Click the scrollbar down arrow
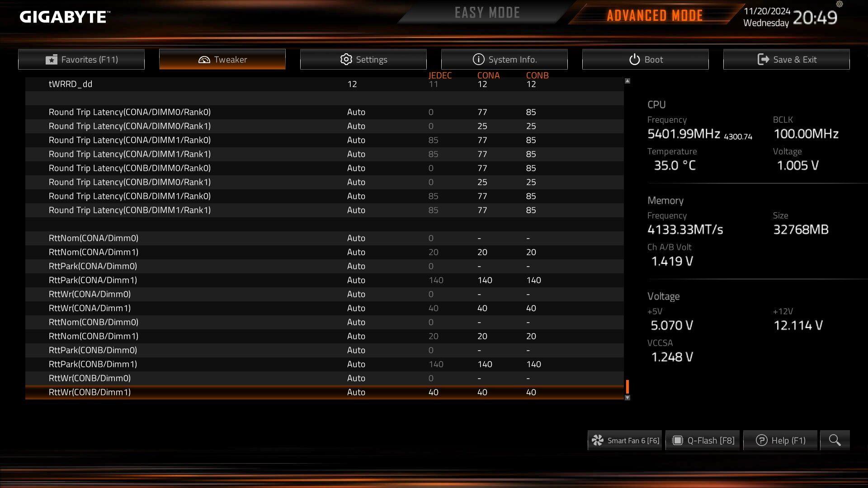This screenshot has width=868, height=488. point(627,398)
